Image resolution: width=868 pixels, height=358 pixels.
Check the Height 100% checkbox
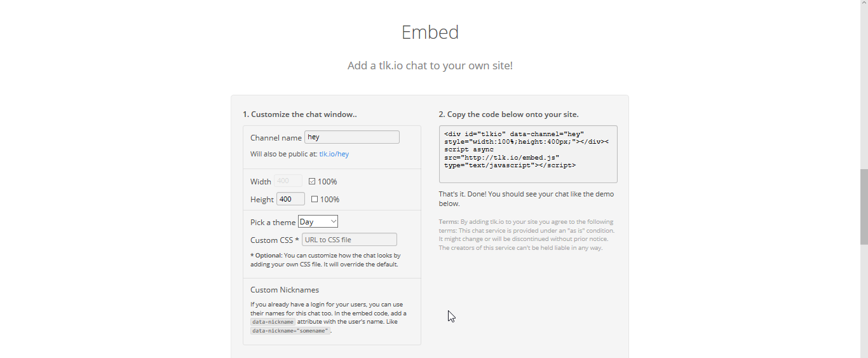(315, 199)
